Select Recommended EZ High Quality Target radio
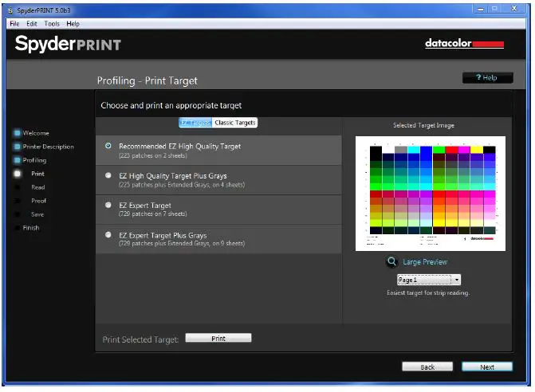535x392 pixels. (x=108, y=146)
